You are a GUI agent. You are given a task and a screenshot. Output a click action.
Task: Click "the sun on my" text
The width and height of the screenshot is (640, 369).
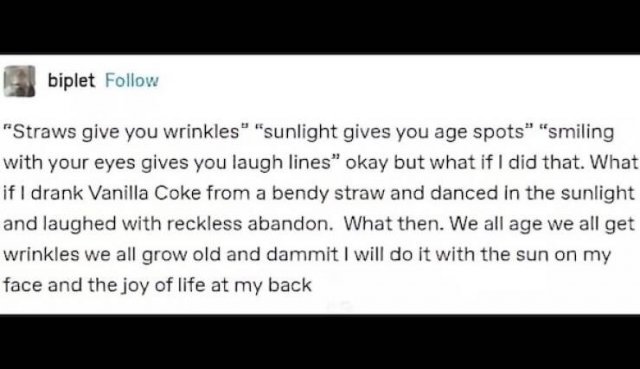coord(545,255)
